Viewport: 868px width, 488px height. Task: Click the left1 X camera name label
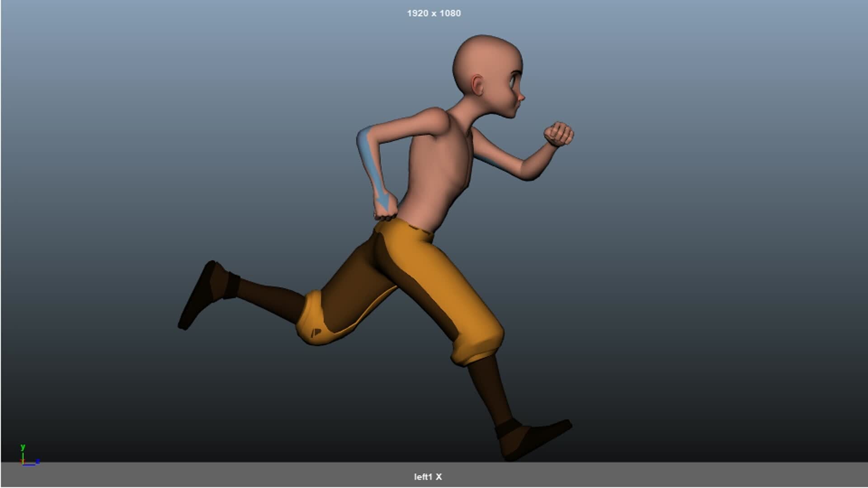click(x=428, y=477)
